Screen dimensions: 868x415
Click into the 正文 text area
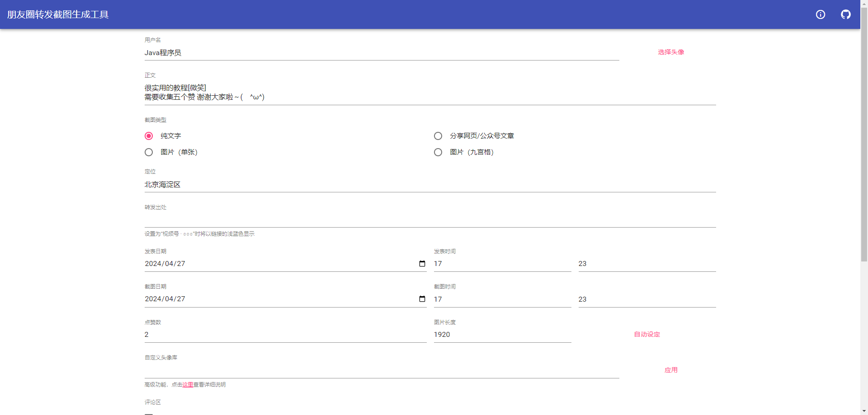(430, 93)
